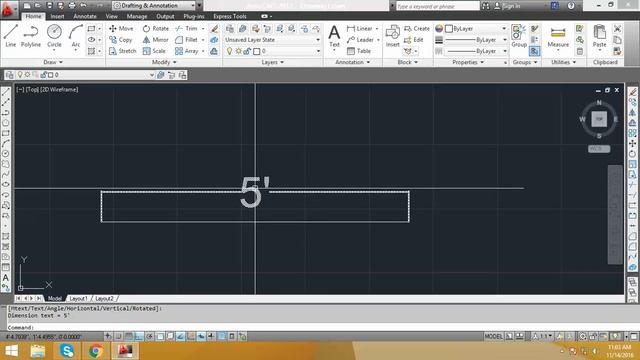Open the layer 0 dropdown in ribbon

[x=272, y=51]
